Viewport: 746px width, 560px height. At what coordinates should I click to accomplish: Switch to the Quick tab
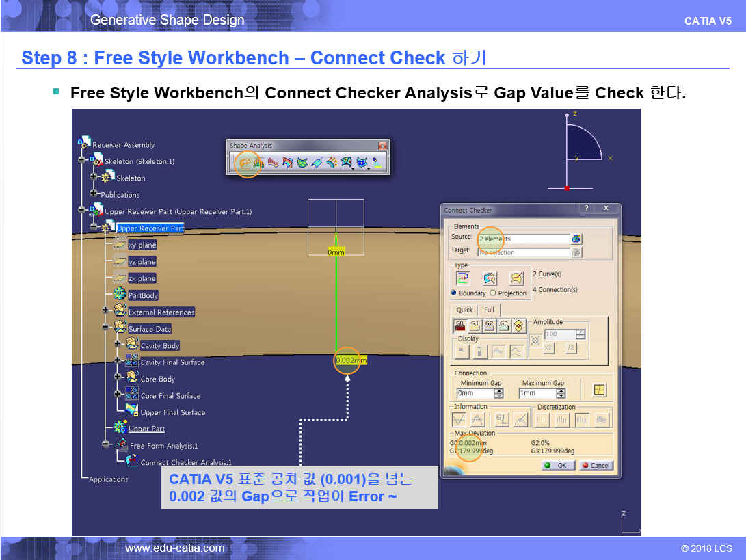pos(464,310)
